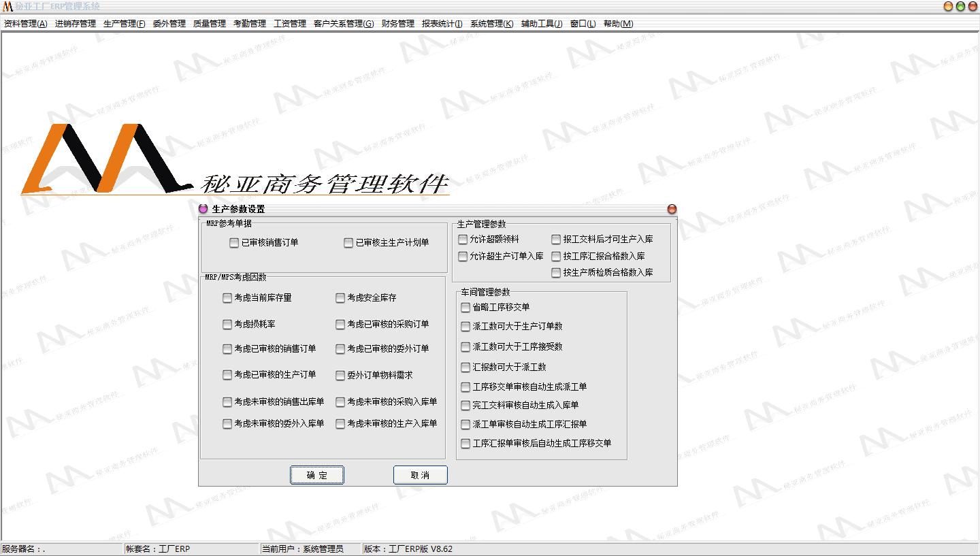The width and height of the screenshot is (980, 556).
Task: Open the 资料管理(A) menu
Action: tap(26, 24)
